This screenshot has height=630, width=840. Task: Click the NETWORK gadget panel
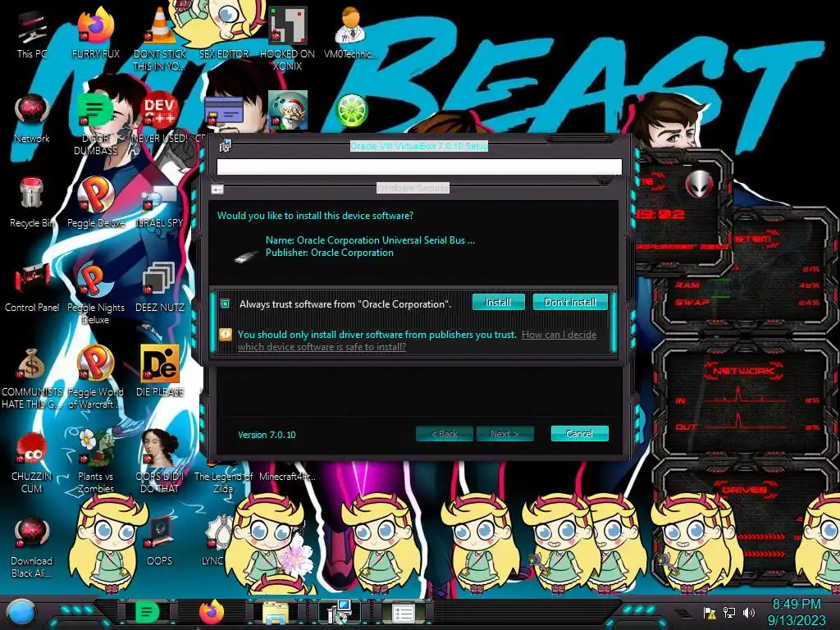[x=743, y=399]
